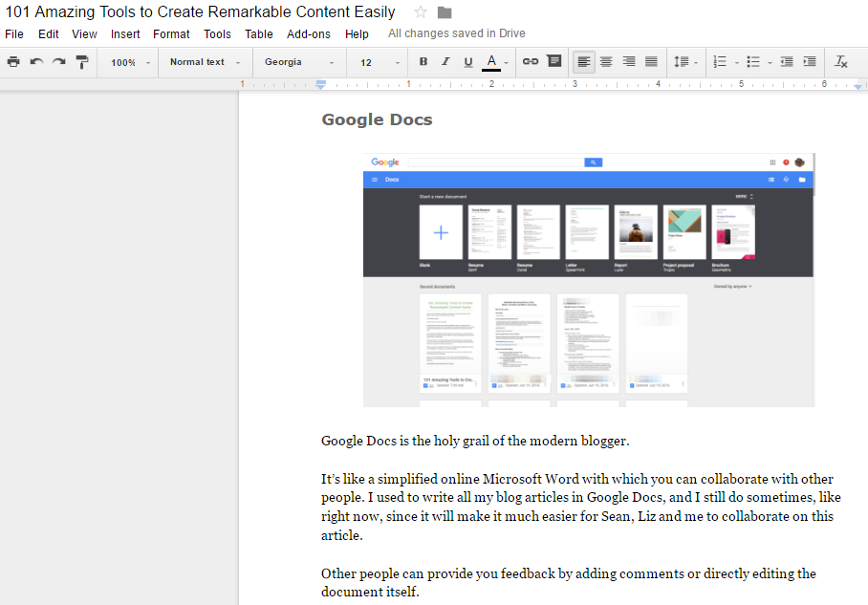This screenshot has height=605, width=868.
Task: Click the right indent marker on ruler
Action: point(858,86)
